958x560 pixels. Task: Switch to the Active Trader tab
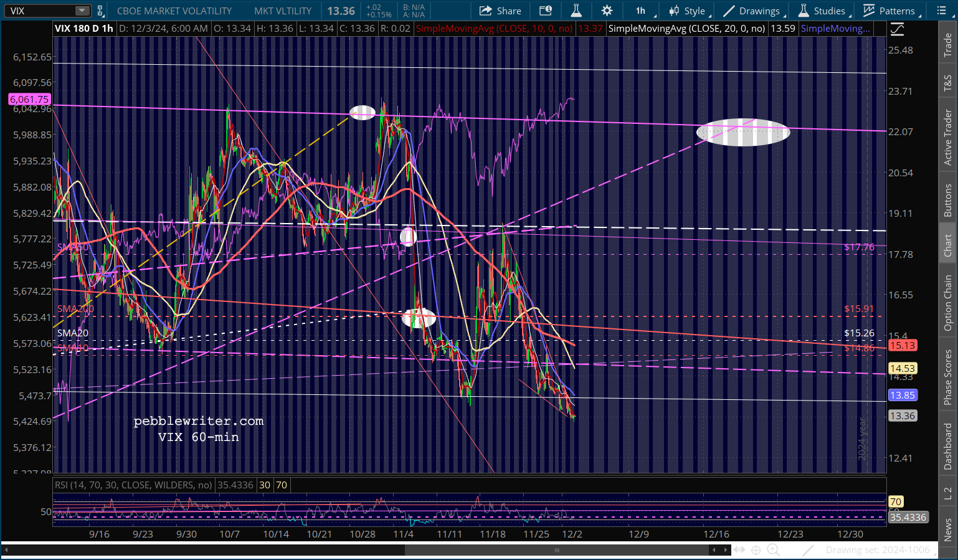(x=947, y=137)
